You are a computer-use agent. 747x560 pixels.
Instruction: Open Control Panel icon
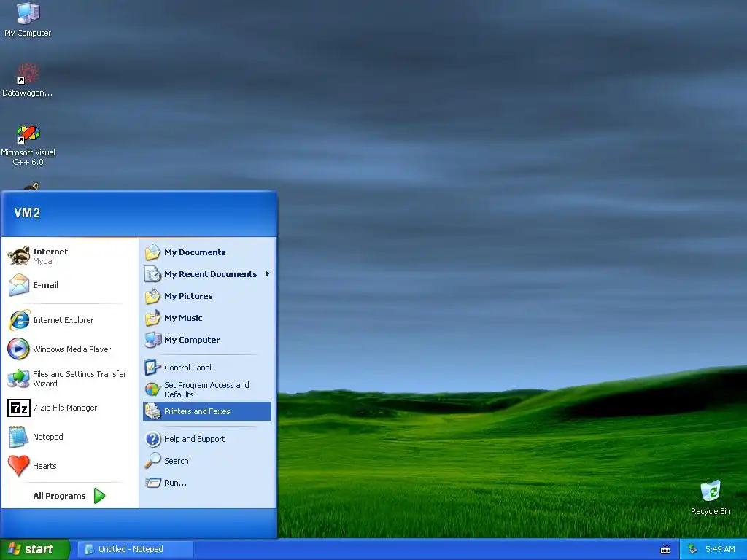153,367
